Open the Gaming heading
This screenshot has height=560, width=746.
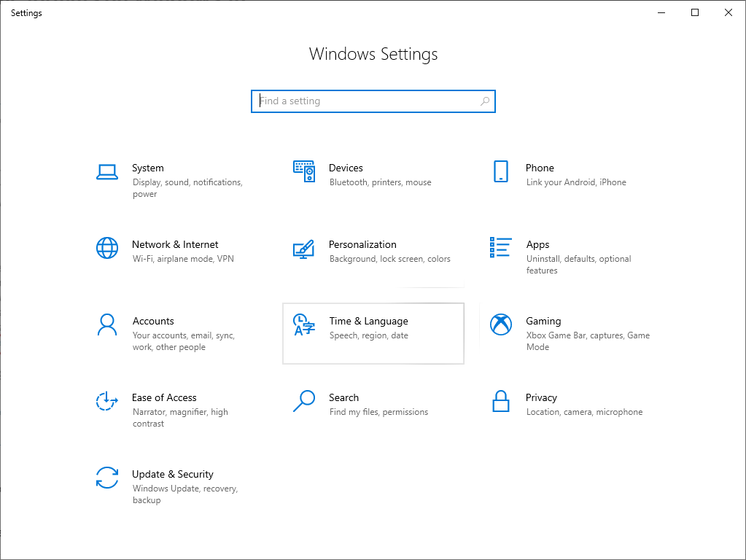pos(543,321)
